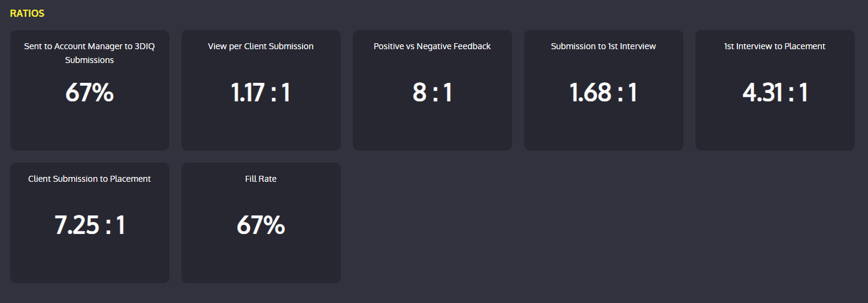This screenshot has width=868, height=303.
Task: Click the 1st Interview to Placement title
Action: click(775, 46)
